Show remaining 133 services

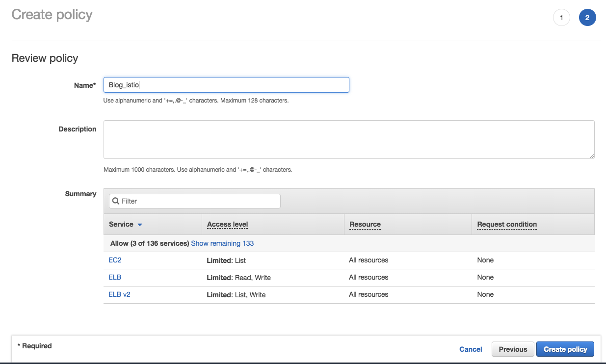222,243
